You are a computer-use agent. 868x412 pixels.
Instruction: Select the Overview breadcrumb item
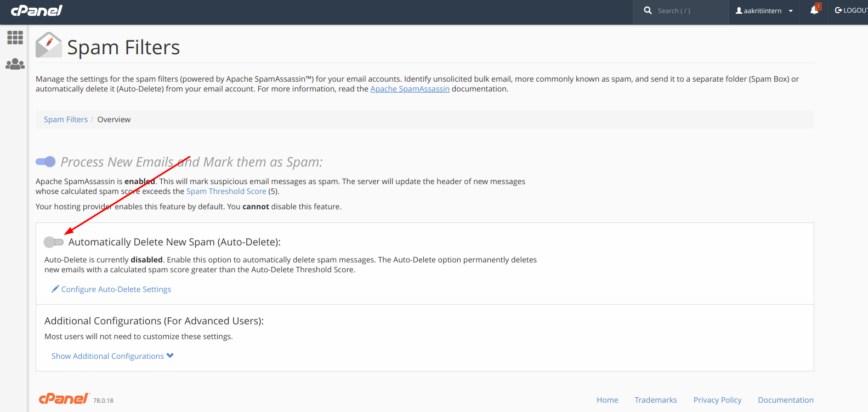coord(114,119)
